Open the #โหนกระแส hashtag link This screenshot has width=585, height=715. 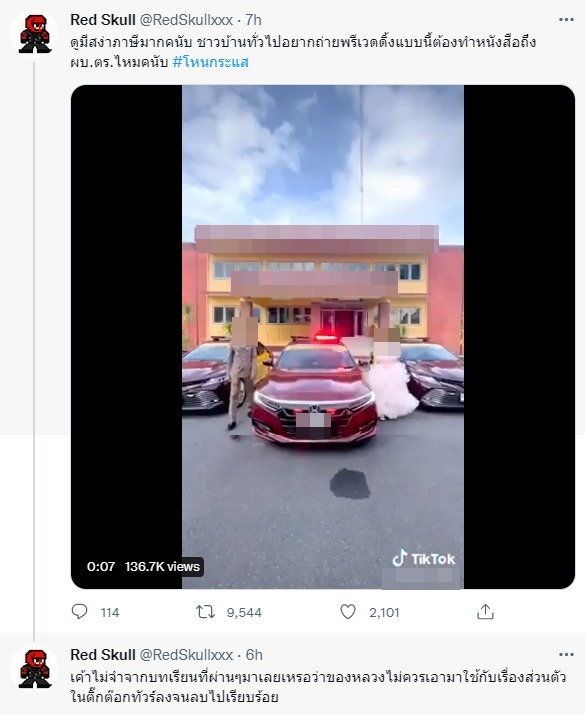point(211,62)
